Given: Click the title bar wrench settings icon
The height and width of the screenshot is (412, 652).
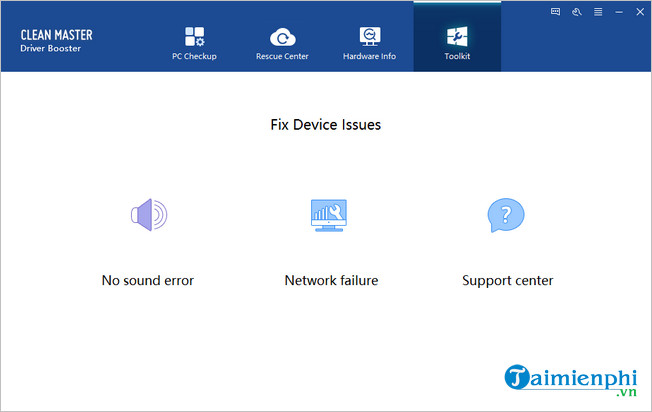Looking at the screenshot, I should coord(578,12).
